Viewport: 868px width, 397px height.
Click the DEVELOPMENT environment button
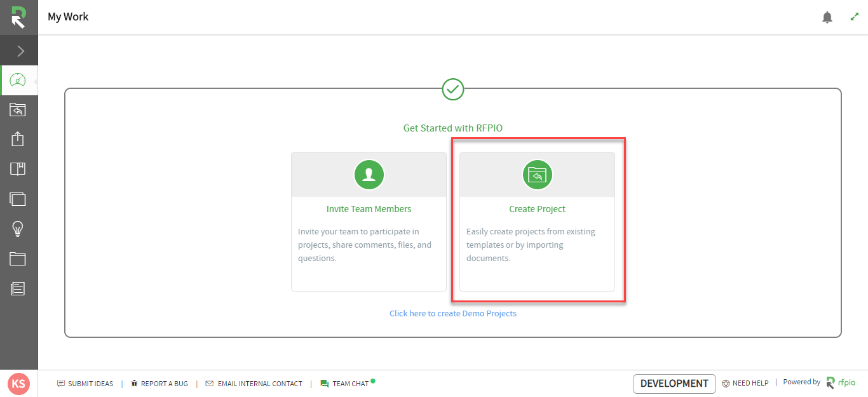(x=674, y=384)
